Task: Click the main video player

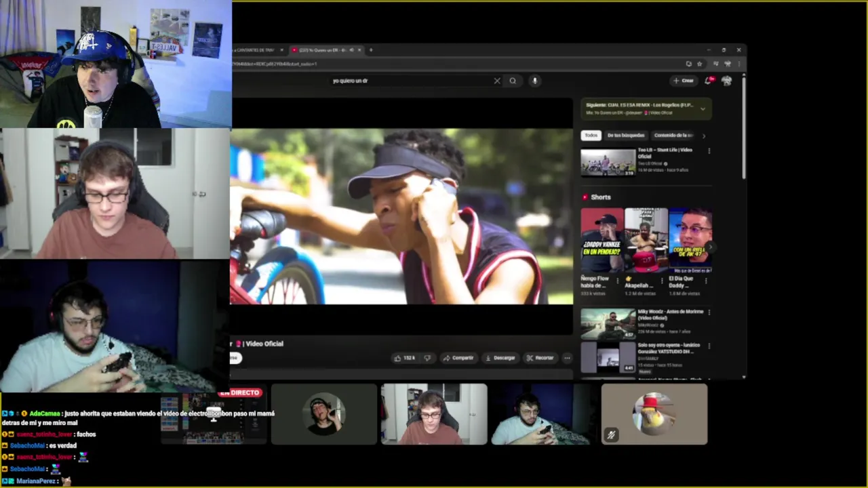Action: 401,216
